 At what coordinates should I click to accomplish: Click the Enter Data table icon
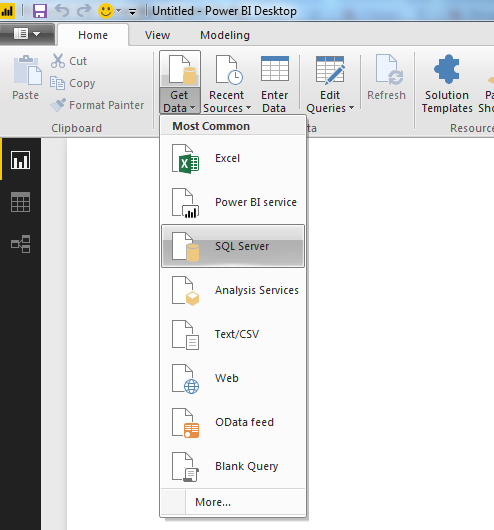point(275,69)
